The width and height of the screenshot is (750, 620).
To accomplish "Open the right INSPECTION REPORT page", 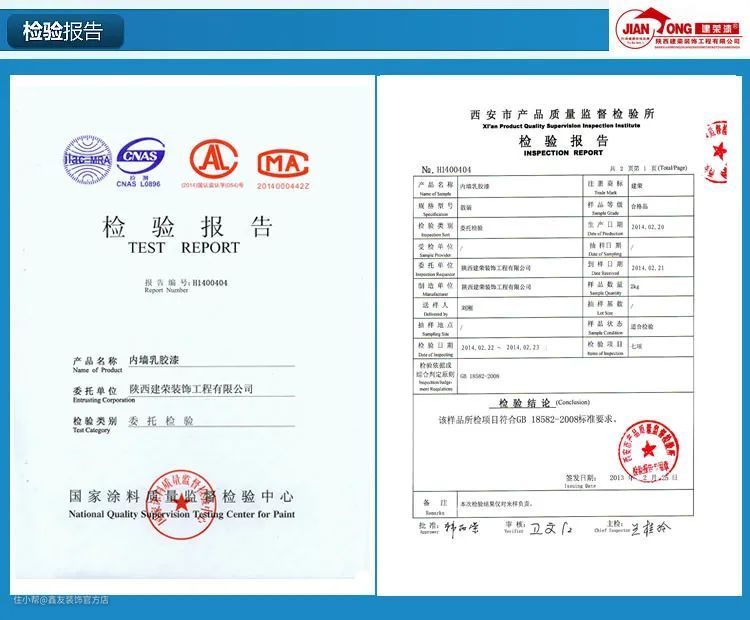I will (560, 340).
